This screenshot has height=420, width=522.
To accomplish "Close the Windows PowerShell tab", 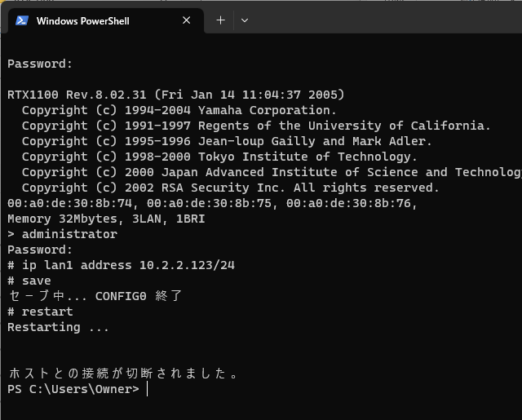I will click(187, 20).
